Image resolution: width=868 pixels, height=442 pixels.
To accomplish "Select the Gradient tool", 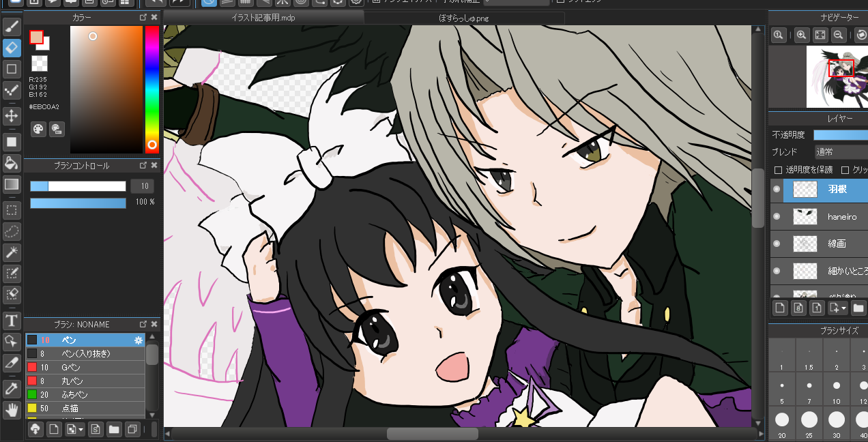I will point(12,183).
